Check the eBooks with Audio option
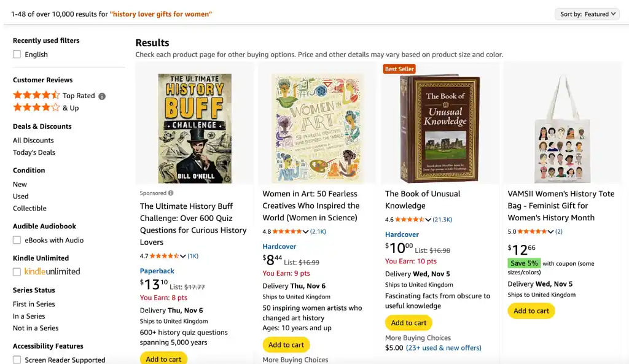The image size is (629, 364). click(17, 240)
